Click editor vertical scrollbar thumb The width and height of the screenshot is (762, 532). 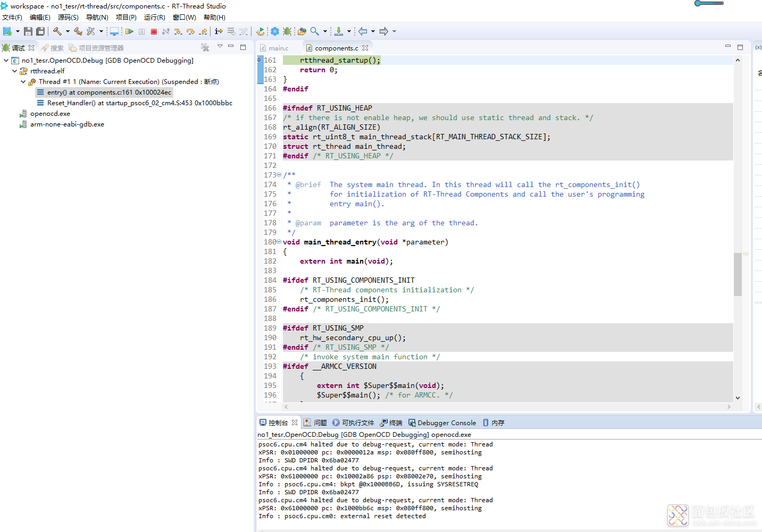coord(738,274)
